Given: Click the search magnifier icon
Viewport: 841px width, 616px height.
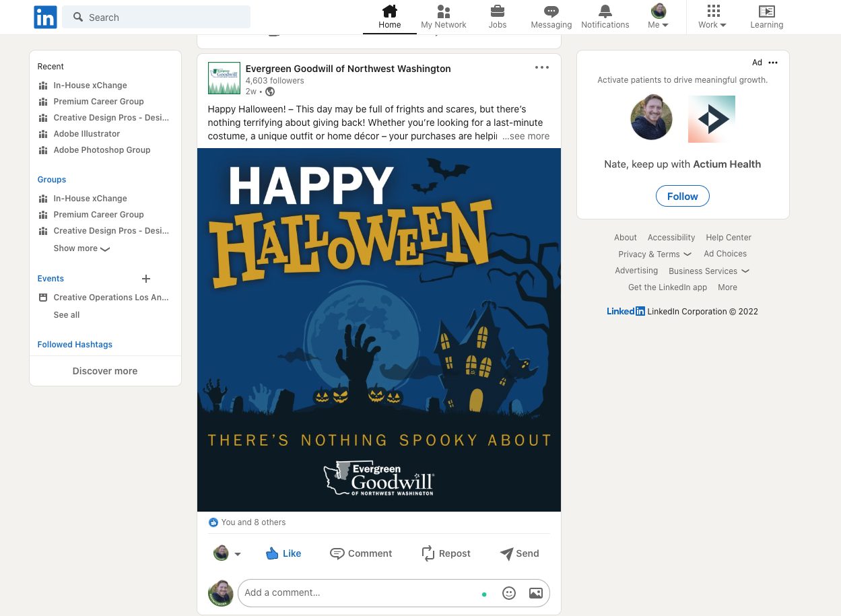Looking at the screenshot, I should coord(78,18).
